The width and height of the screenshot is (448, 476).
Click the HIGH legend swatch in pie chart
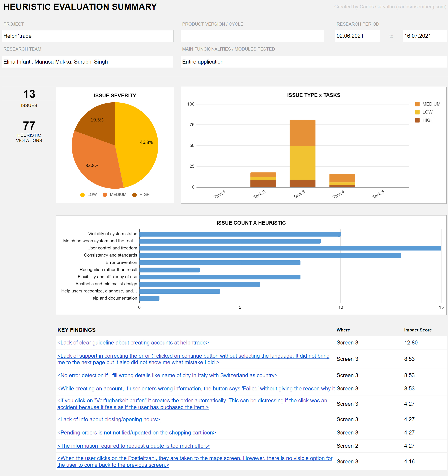135,195
